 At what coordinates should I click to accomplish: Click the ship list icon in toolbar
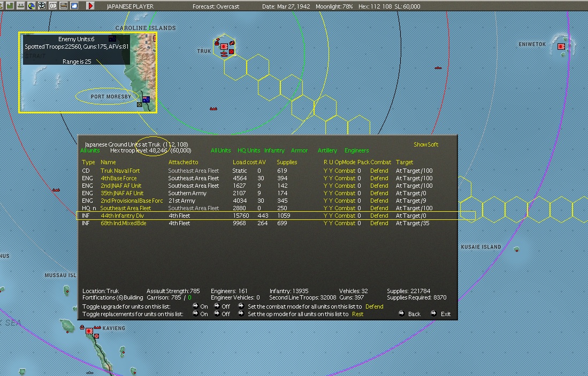(21, 6)
